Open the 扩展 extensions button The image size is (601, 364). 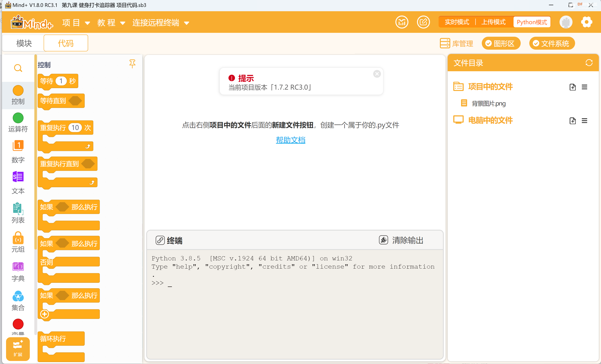pyautogui.click(x=18, y=349)
